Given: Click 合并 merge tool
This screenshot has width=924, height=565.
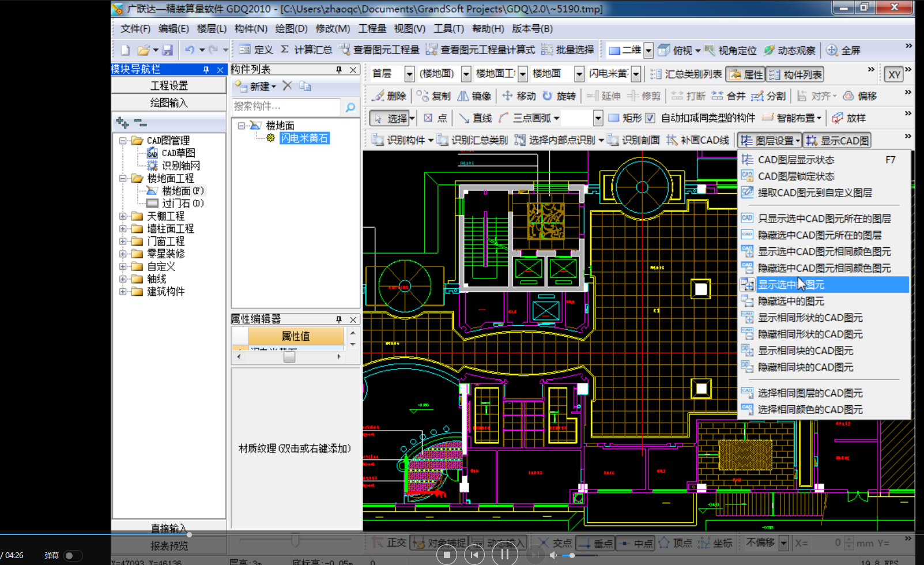Looking at the screenshot, I should (x=728, y=96).
